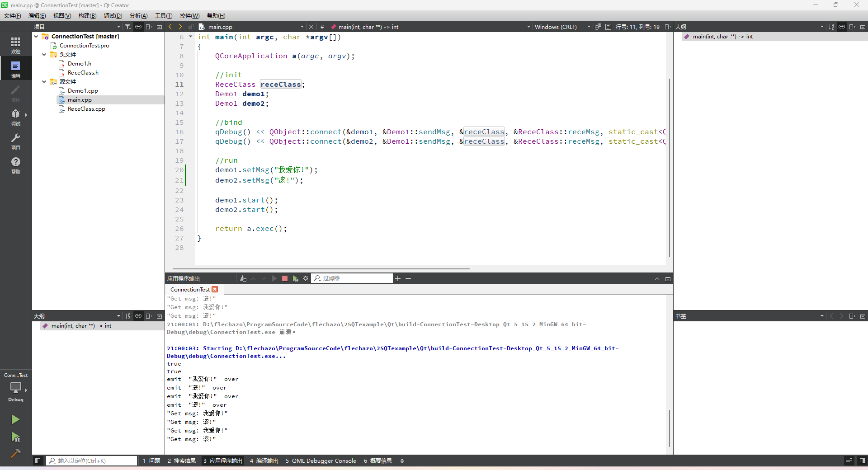
Task: Toggle the left sidebar visibility button
Action: [38, 461]
